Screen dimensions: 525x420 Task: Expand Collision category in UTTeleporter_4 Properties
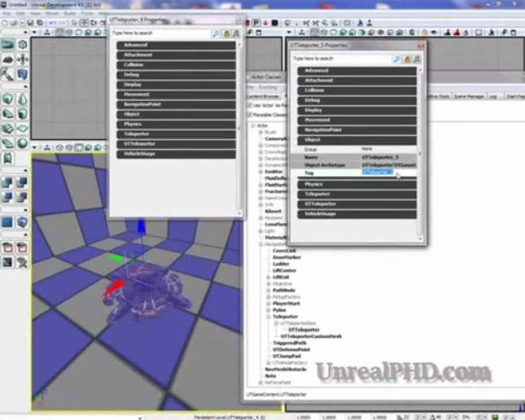(176, 65)
